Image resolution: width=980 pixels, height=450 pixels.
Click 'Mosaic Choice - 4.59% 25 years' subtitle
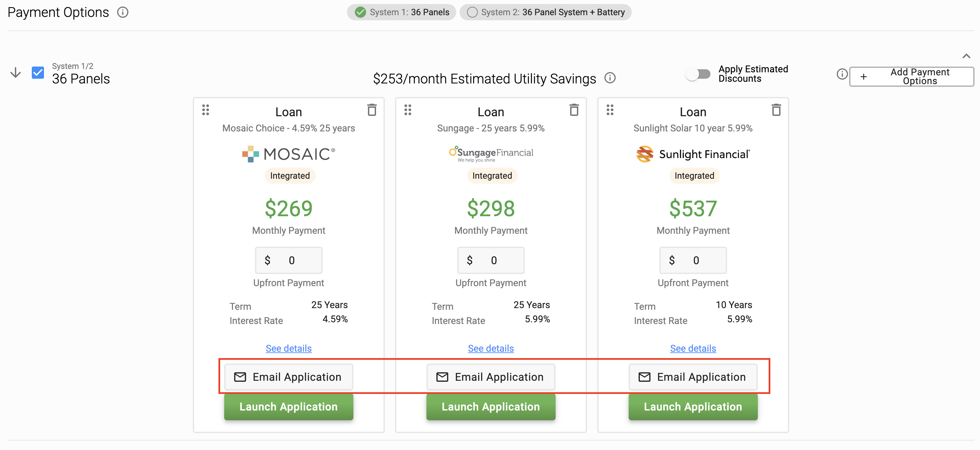(288, 128)
